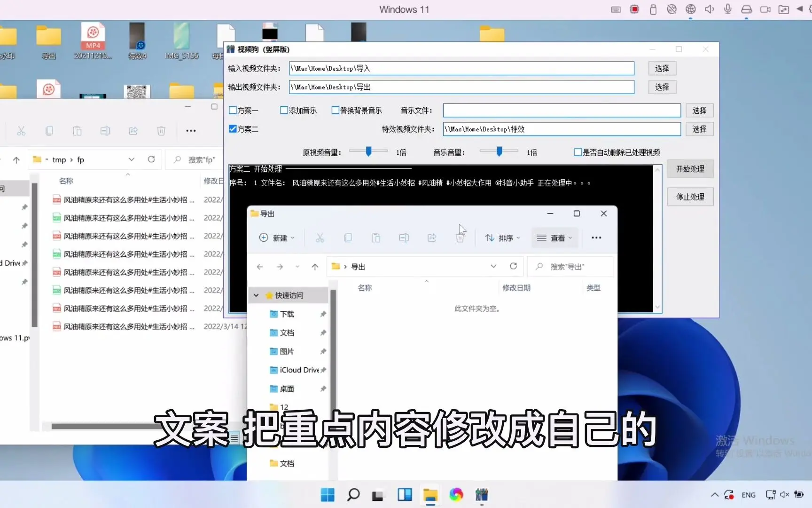Image resolution: width=812 pixels, height=508 pixels.
Task: Select 图片 in quick access
Action: pyautogui.click(x=288, y=351)
